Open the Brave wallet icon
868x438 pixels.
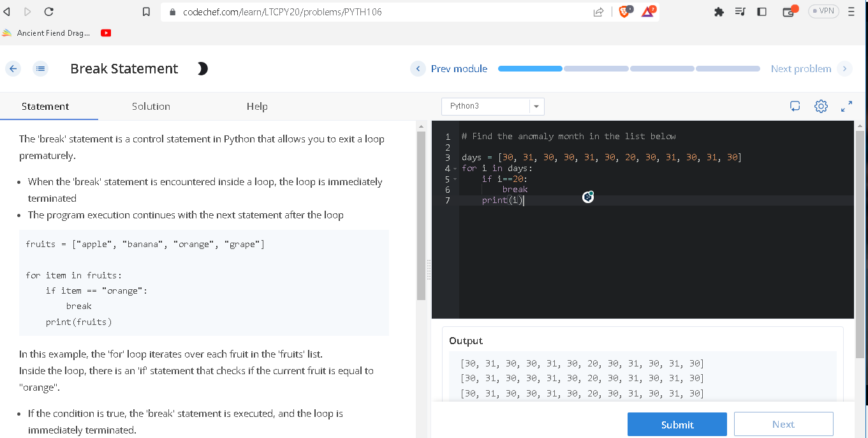[x=790, y=11]
